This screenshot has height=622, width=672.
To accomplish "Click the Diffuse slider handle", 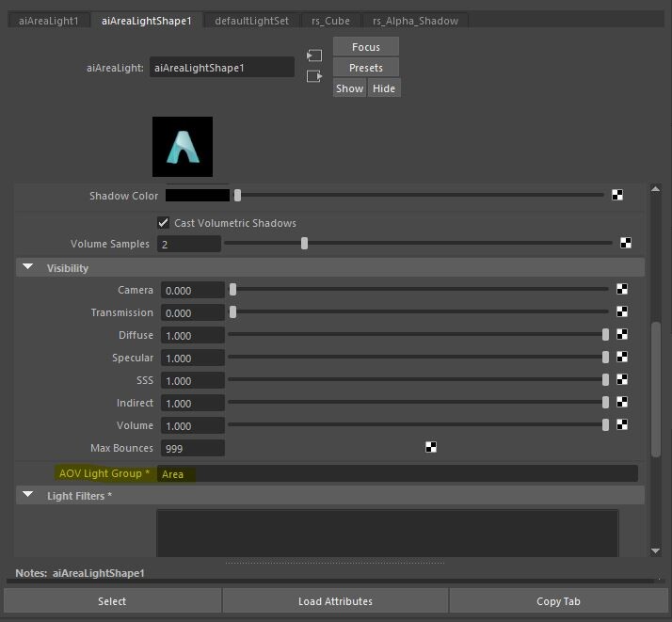I will coord(605,334).
